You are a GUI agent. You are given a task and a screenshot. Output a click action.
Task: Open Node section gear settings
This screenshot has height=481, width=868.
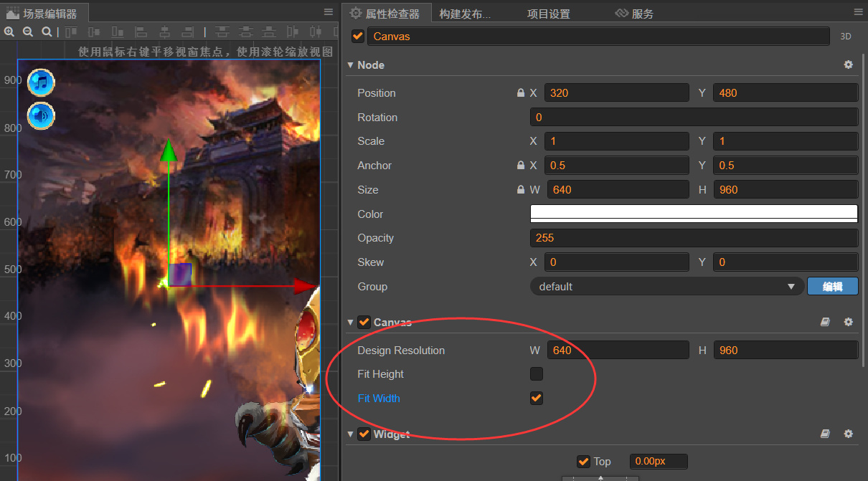coord(849,65)
